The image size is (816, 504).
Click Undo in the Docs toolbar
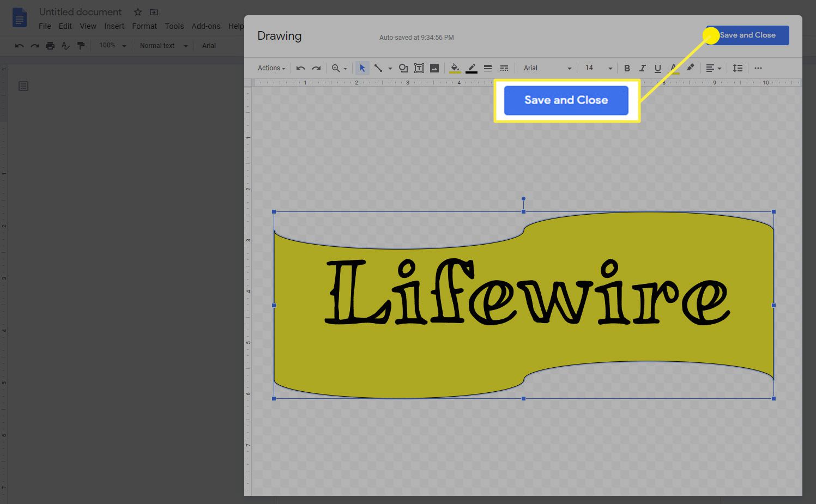19,46
